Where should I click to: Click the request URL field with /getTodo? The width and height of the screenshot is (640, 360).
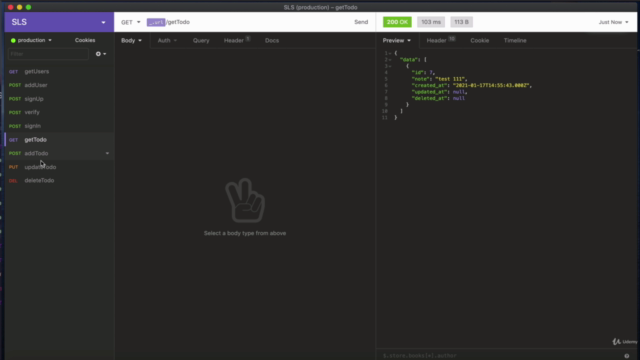(x=247, y=22)
